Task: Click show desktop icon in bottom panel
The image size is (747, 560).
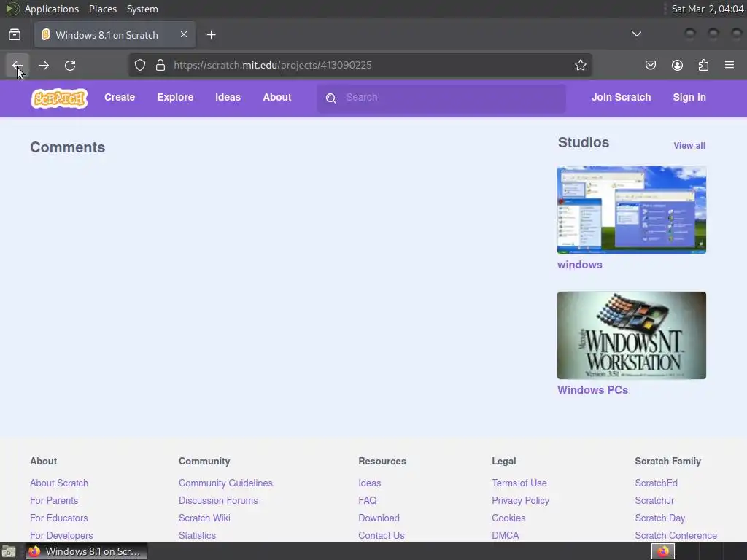Action: point(9,551)
